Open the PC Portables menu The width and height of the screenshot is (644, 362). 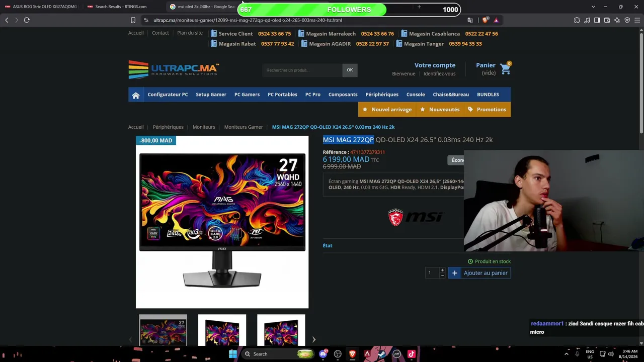point(282,95)
